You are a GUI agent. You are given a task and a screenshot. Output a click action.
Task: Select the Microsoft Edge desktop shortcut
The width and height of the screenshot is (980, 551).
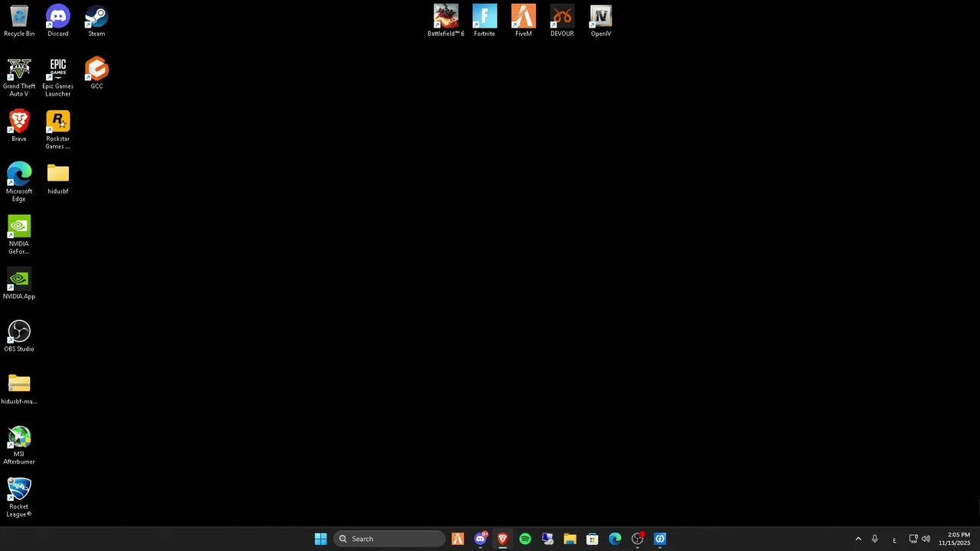pyautogui.click(x=19, y=182)
